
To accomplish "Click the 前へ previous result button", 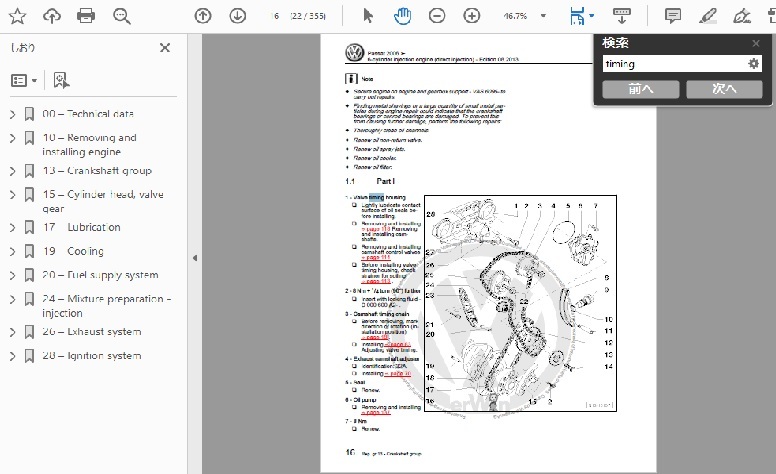I will tap(640, 89).
